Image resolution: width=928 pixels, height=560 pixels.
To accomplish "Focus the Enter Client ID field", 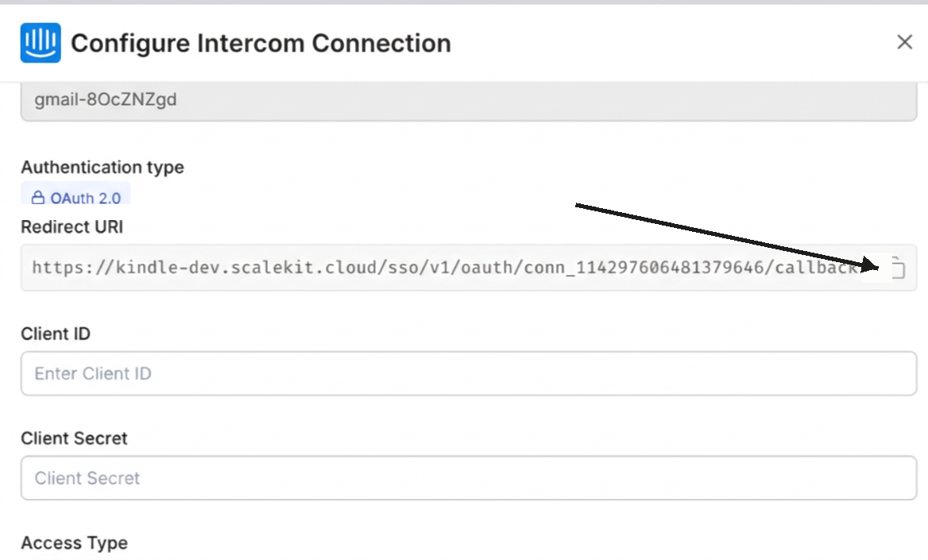I will coord(469,373).
